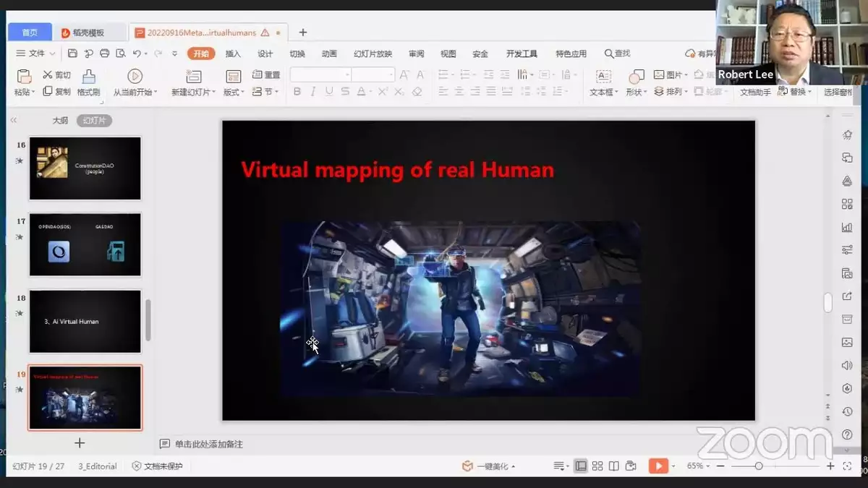Image resolution: width=868 pixels, height=488 pixels.
Task: Click the orange slideshow play button in status bar
Action: click(658, 466)
